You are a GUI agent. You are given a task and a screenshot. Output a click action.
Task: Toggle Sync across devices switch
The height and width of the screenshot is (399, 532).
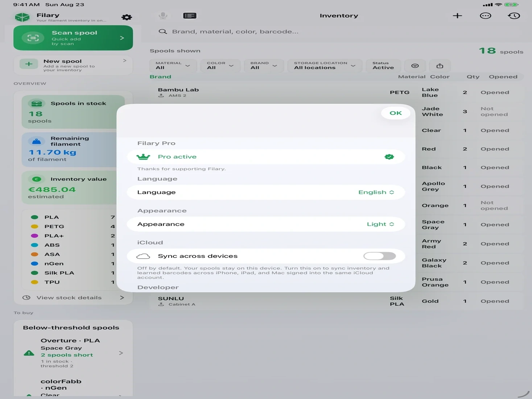pos(379,256)
